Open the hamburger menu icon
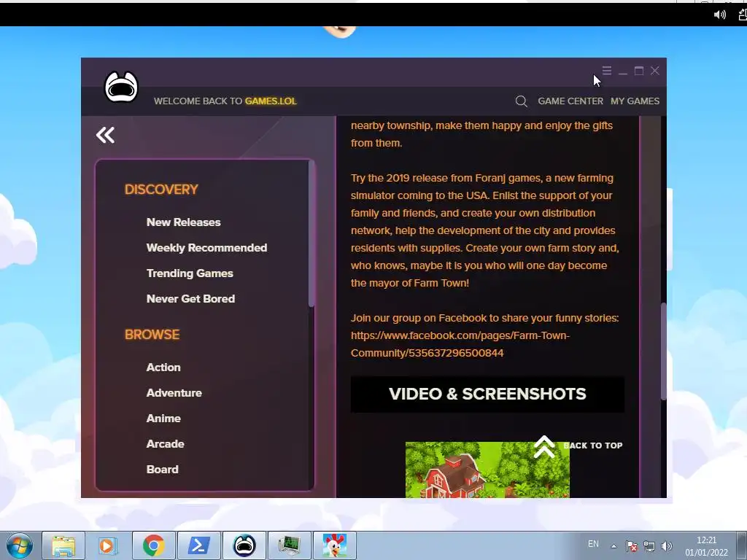This screenshot has width=747, height=560. [x=606, y=71]
